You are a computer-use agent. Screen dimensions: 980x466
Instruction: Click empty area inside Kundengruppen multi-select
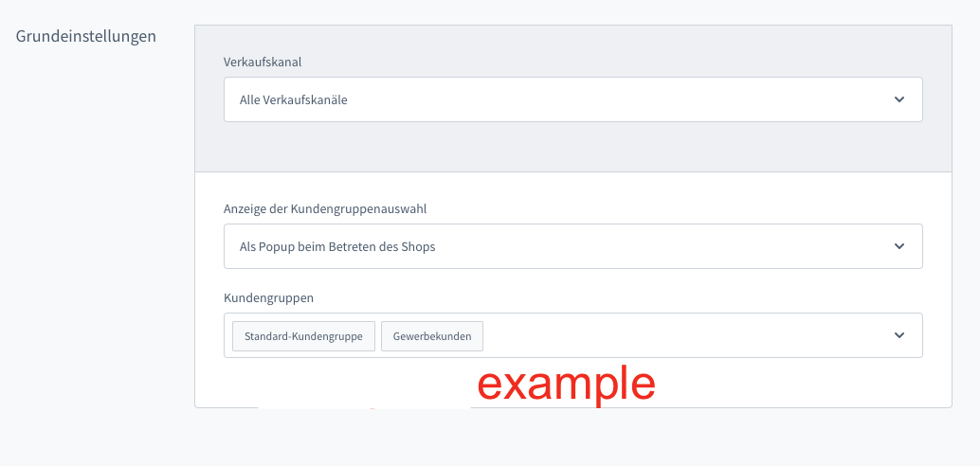point(682,335)
